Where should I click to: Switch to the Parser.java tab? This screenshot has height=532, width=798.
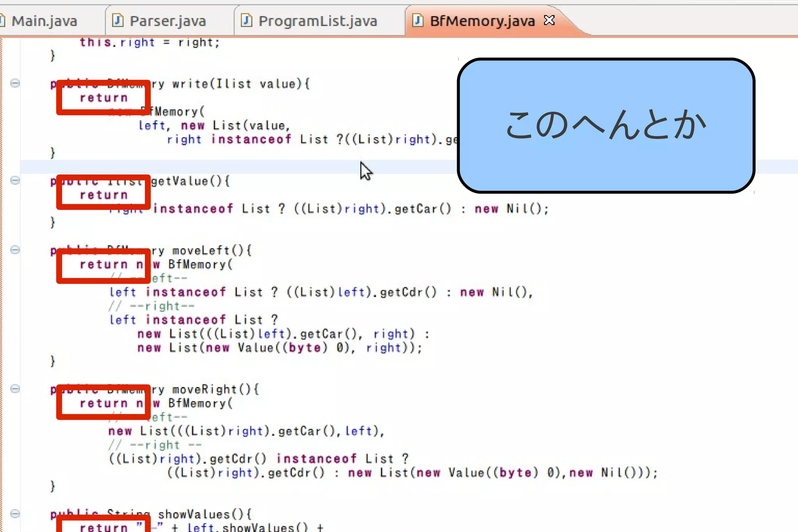pyautogui.click(x=168, y=21)
